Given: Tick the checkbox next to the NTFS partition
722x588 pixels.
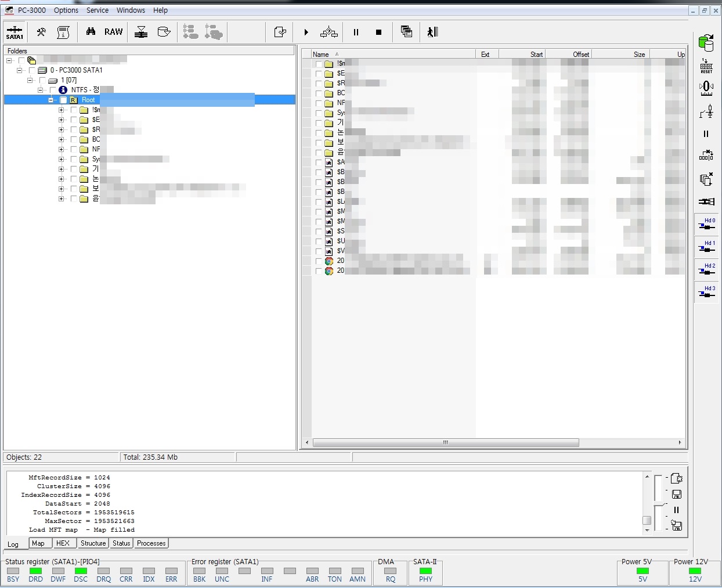Looking at the screenshot, I should point(53,90).
